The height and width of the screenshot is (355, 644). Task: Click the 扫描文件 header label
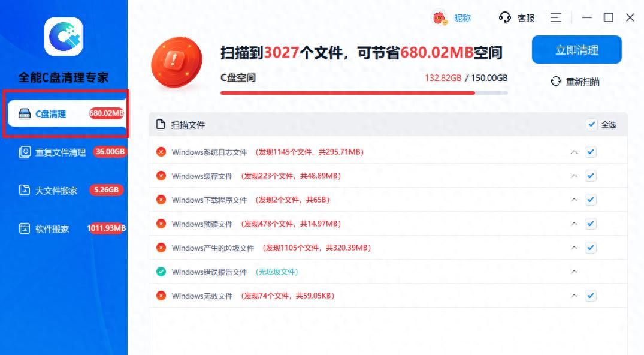click(188, 125)
